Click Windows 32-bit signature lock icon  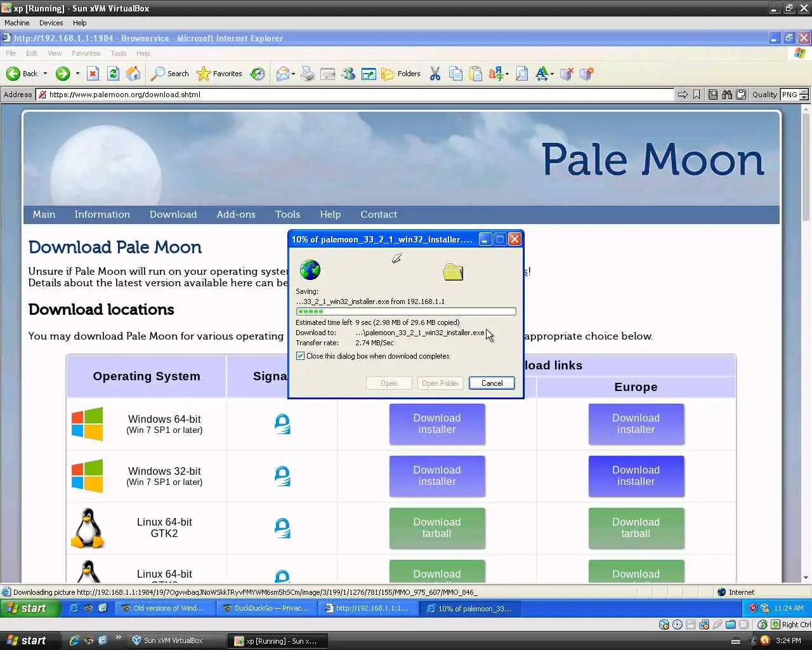click(282, 476)
